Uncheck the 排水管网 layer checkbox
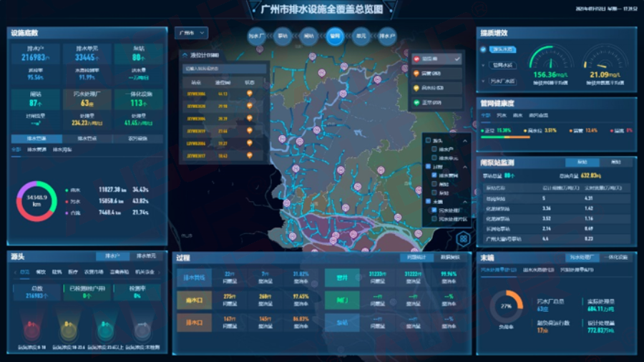The image size is (644, 362). [434, 175]
